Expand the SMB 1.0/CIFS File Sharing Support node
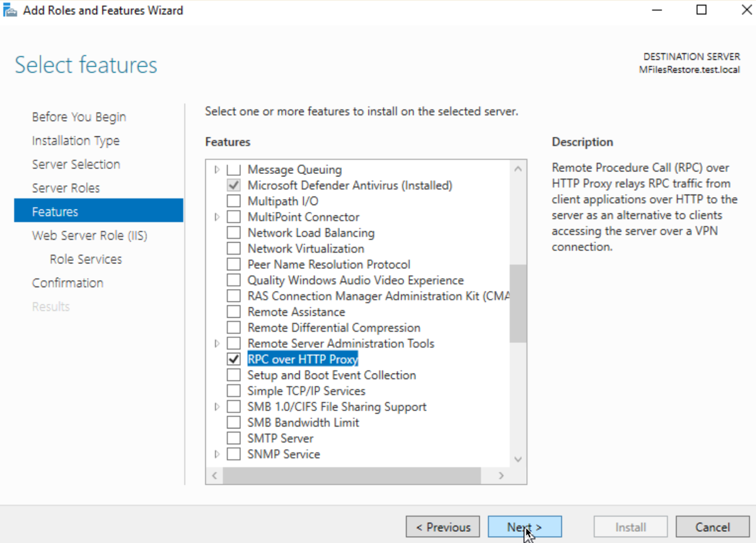 pyautogui.click(x=217, y=407)
